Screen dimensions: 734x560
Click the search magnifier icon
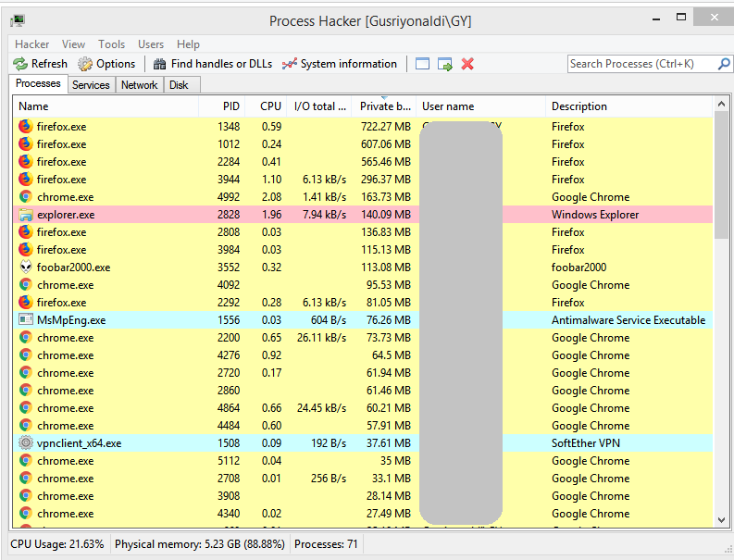[724, 63]
